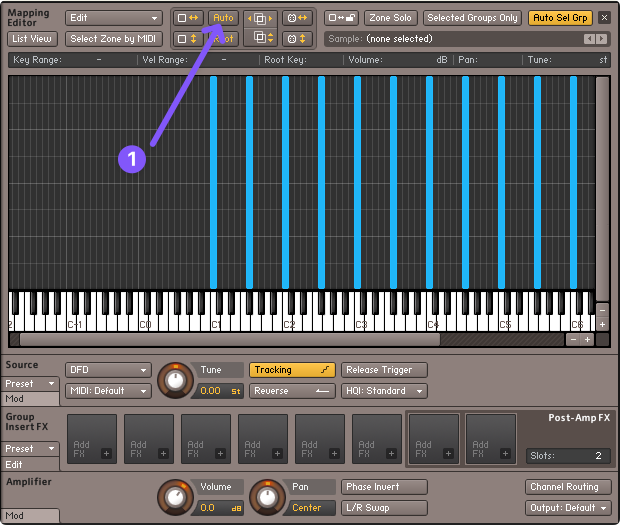The width and height of the screenshot is (620, 525).
Task: Click the Volume knob in Amplifier
Action: 176,496
